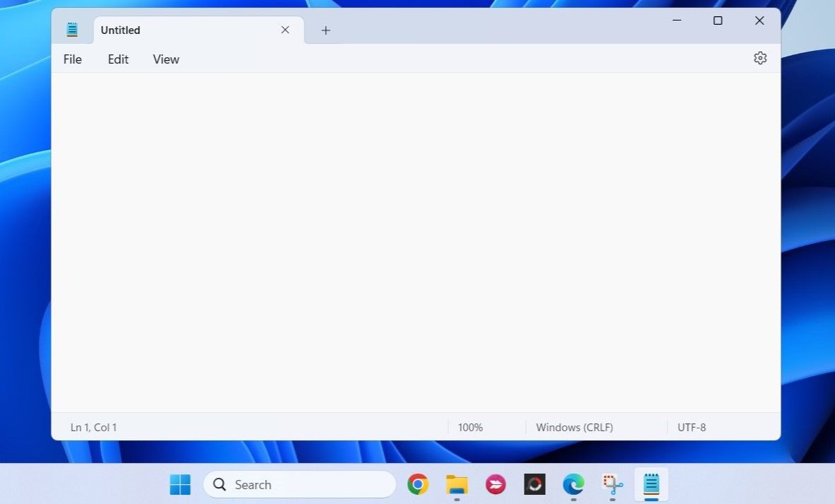
Task: Click the UTF-8 encoding indicator
Action: 692,427
